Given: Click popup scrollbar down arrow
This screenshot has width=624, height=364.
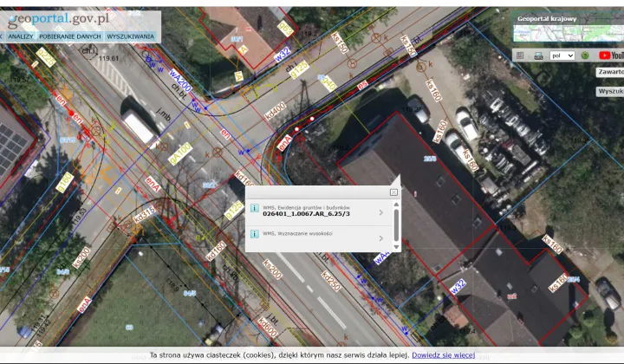Looking at the screenshot, I should pos(396,247).
